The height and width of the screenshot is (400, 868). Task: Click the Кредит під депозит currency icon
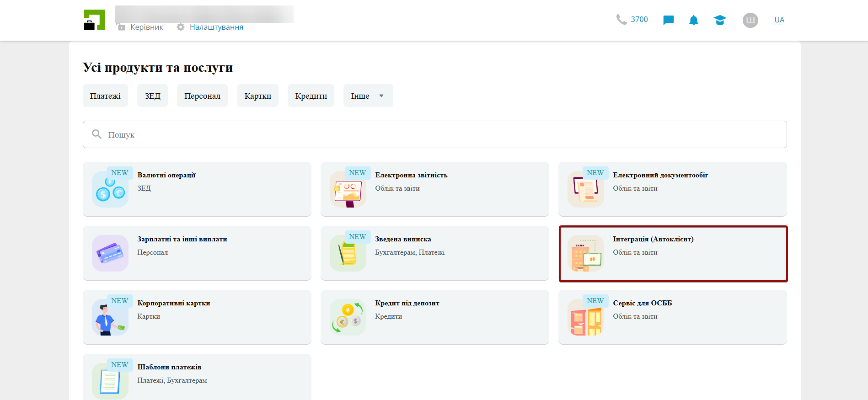point(348,317)
